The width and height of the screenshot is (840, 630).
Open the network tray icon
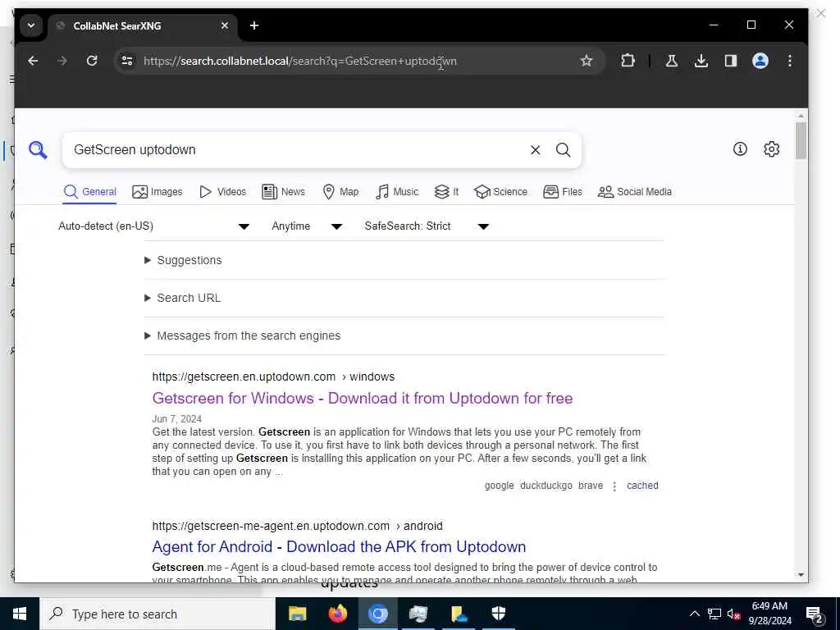pos(714,614)
